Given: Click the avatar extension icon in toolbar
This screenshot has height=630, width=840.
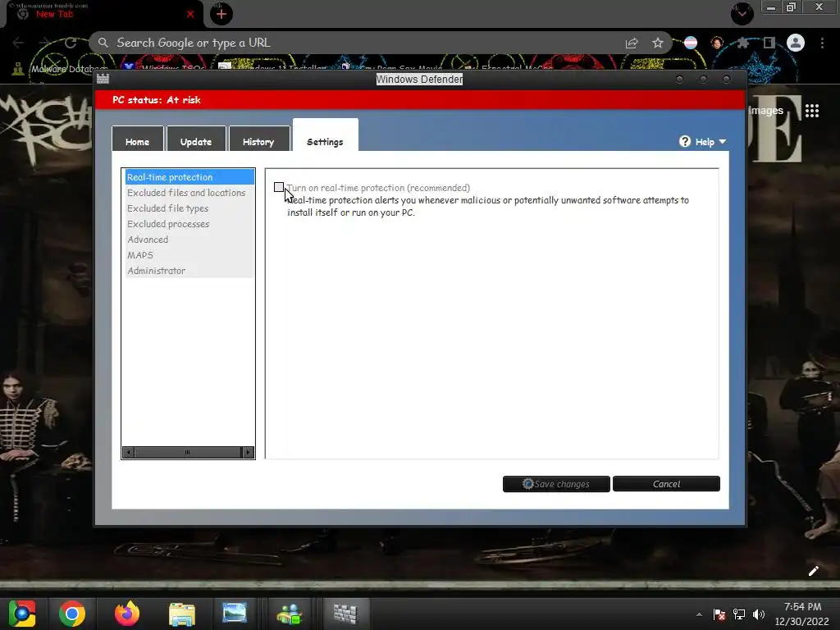Looking at the screenshot, I should (x=717, y=43).
